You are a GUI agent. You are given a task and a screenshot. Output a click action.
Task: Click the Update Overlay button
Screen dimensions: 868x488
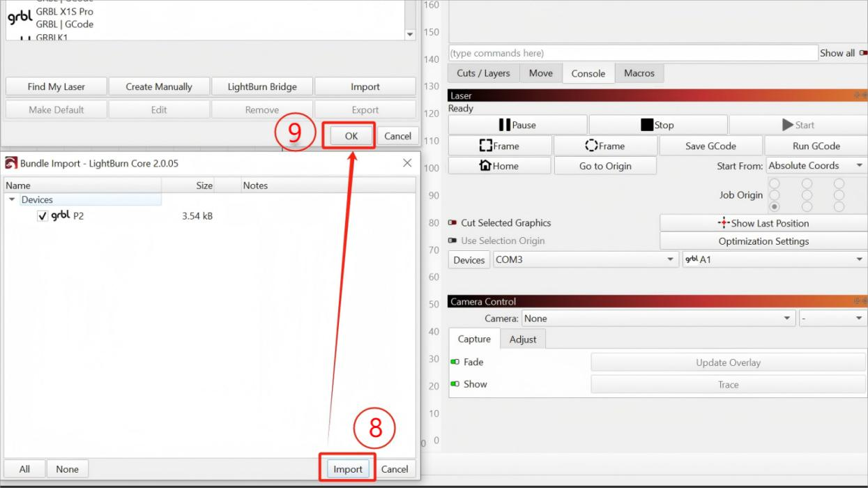click(x=728, y=363)
